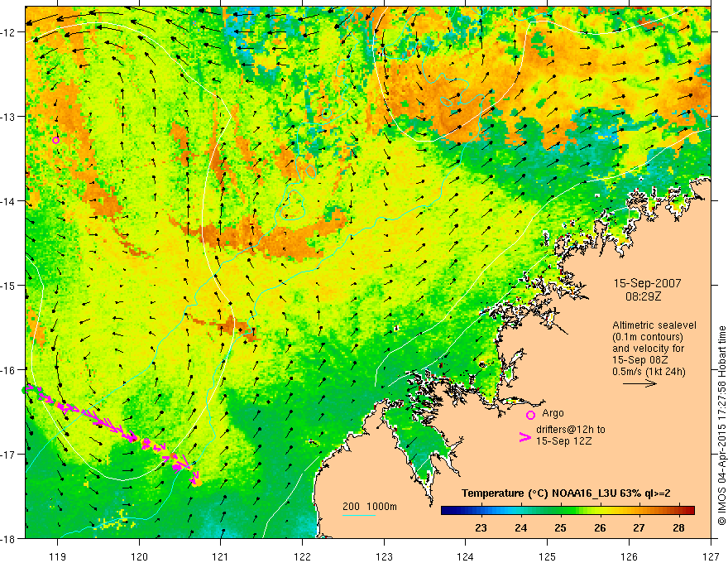Click the '26' tick on the color bar

tap(600, 528)
